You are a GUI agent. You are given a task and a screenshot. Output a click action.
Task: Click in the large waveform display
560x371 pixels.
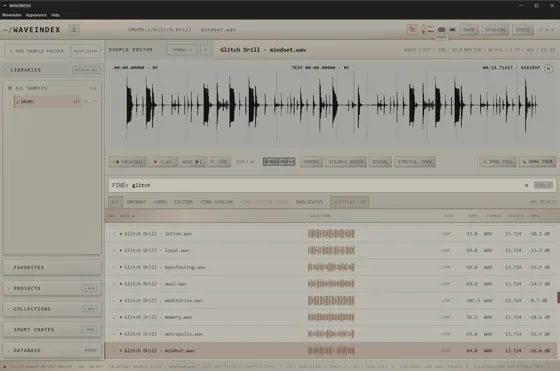332,105
